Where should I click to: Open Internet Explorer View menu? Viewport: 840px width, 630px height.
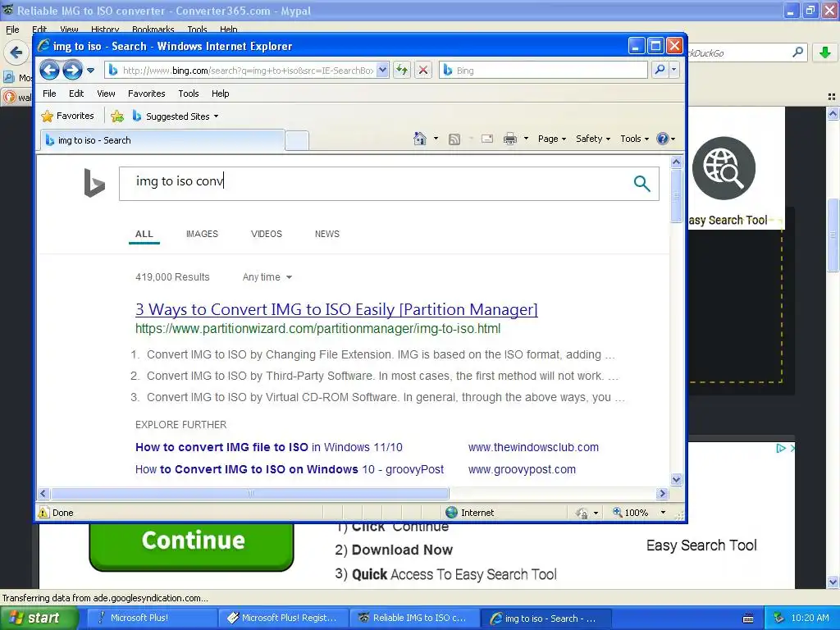click(x=106, y=94)
